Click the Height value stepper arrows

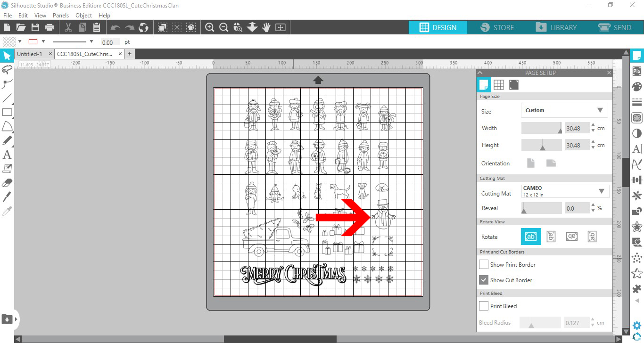pyautogui.click(x=593, y=145)
